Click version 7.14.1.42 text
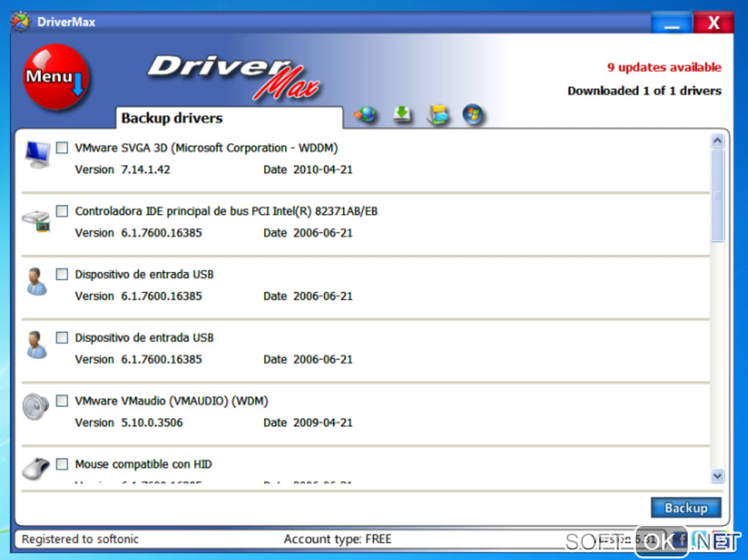The height and width of the screenshot is (560, 748). tap(145, 170)
